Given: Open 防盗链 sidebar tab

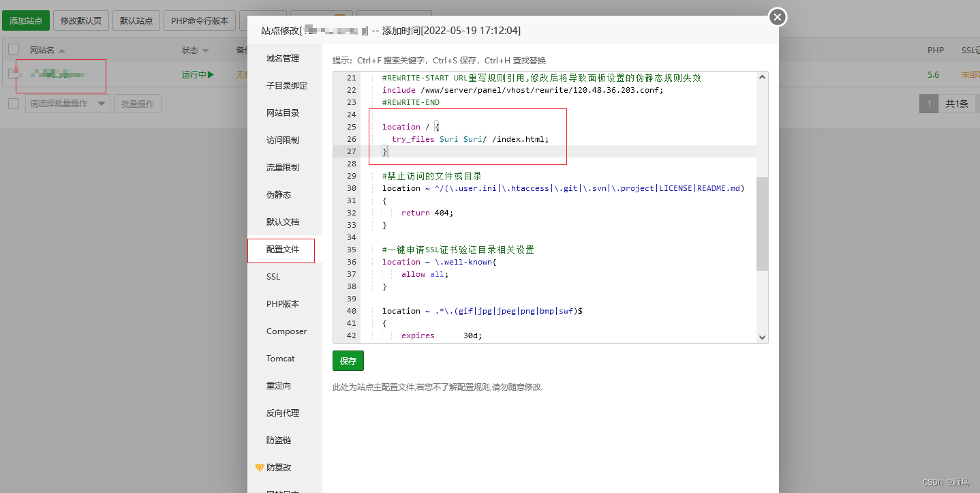Looking at the screenshot, I should click(279, 440).
